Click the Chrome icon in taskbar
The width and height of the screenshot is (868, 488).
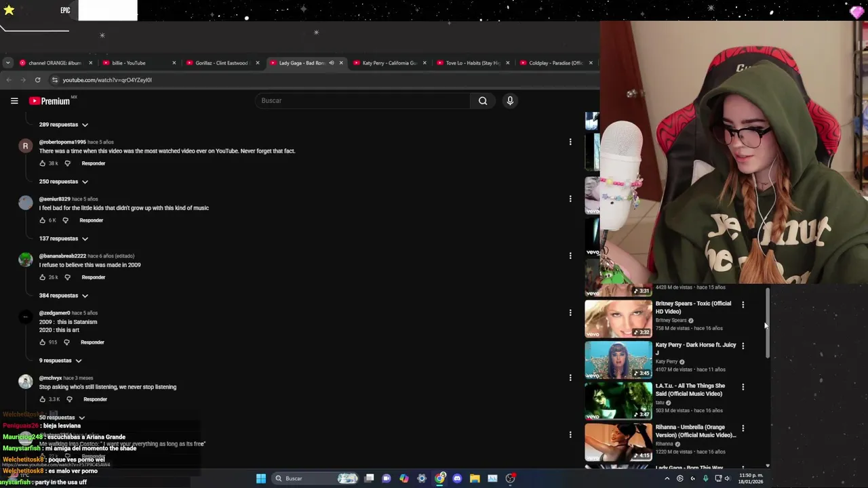click(439, 479)
